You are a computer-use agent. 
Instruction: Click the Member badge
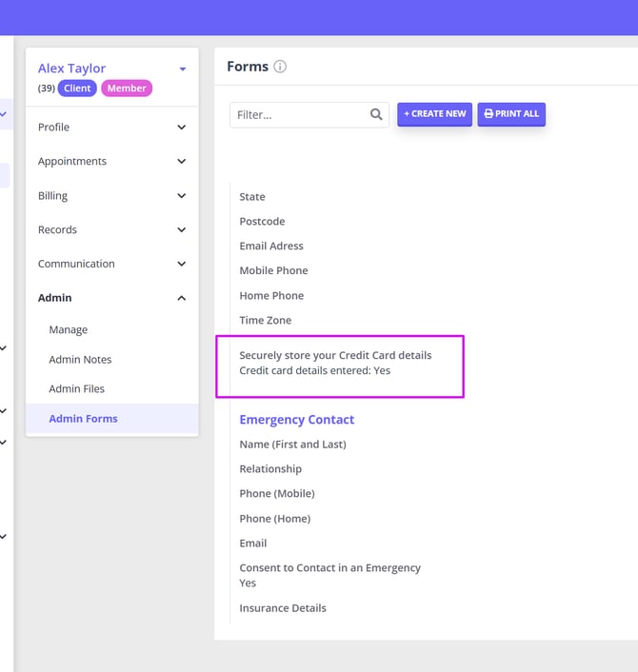pos(127,89)
